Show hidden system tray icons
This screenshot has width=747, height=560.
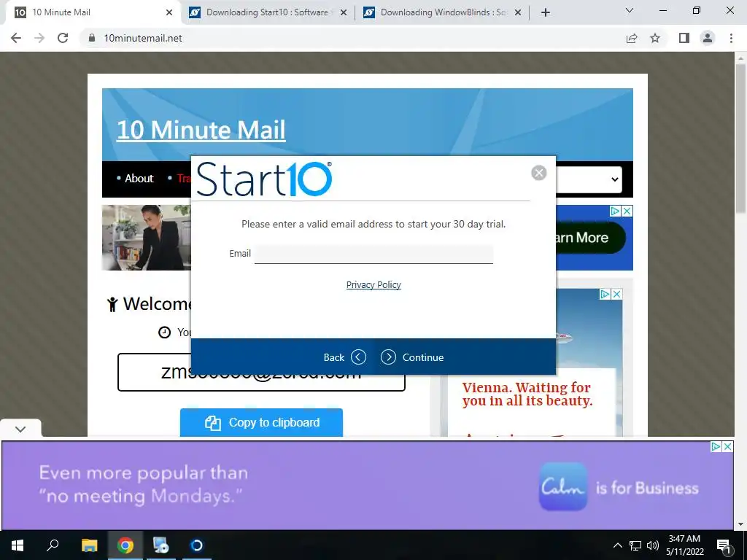pyautogui.click(x=617, y=545)
